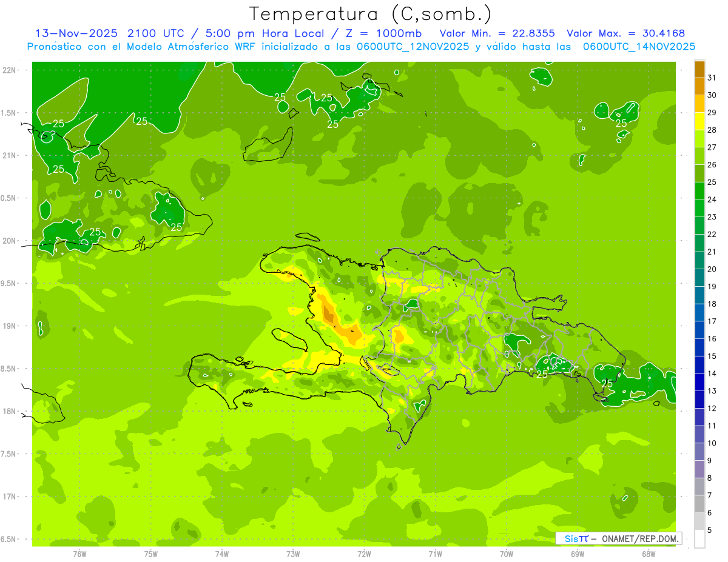Click the '69W' longitude axis label

point(578,554)
